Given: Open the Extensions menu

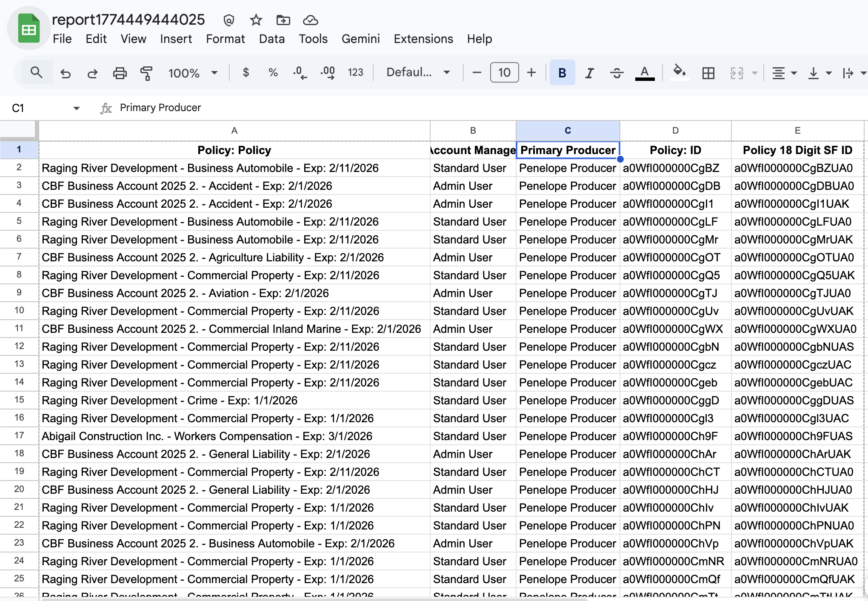Looking at the screenshot, I should 423,39.
